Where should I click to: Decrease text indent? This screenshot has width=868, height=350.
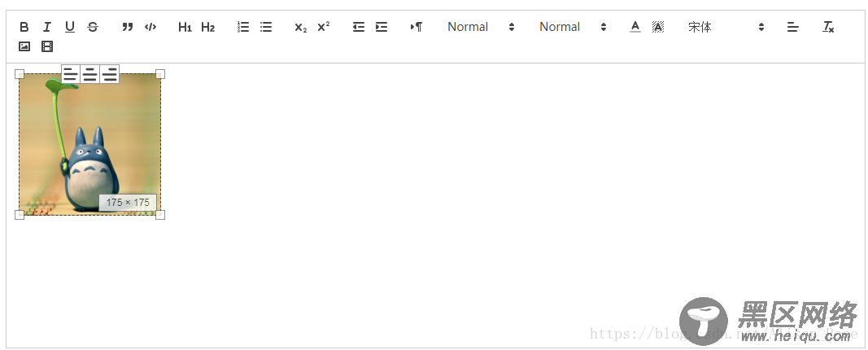[359, 27]
